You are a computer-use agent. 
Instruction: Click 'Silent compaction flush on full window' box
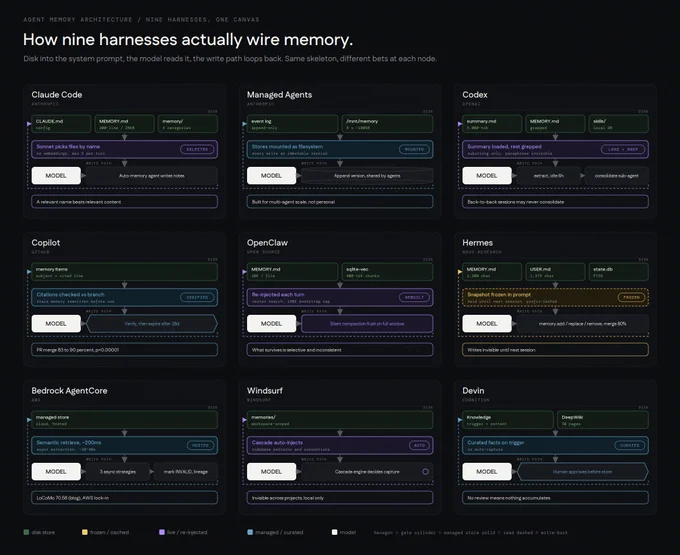click(367, 323)
